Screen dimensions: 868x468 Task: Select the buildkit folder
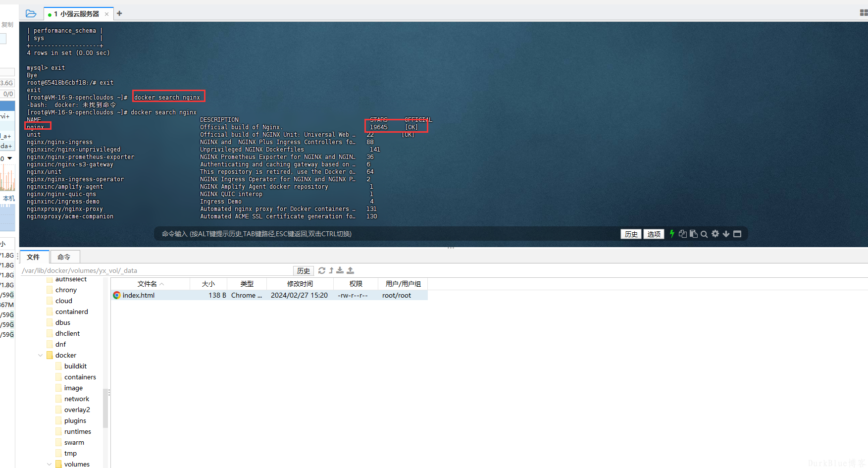[x=75, y=366]
